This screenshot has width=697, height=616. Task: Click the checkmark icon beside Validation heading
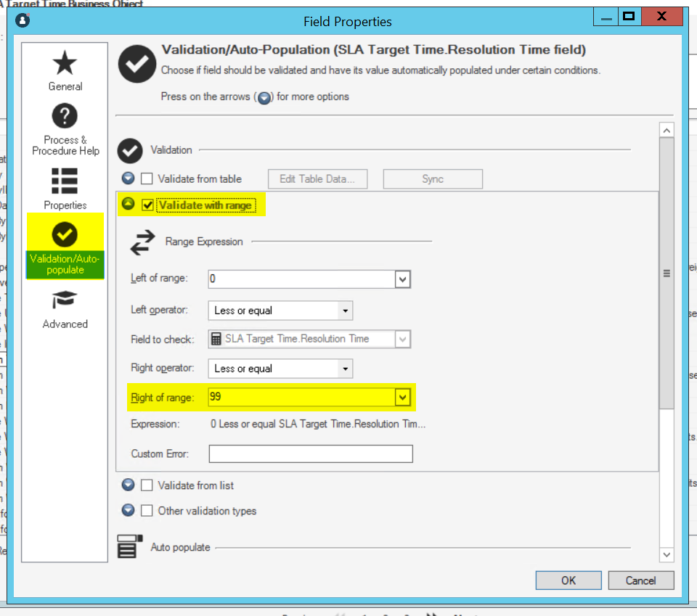pyautogui.click(x=130, y=150)
